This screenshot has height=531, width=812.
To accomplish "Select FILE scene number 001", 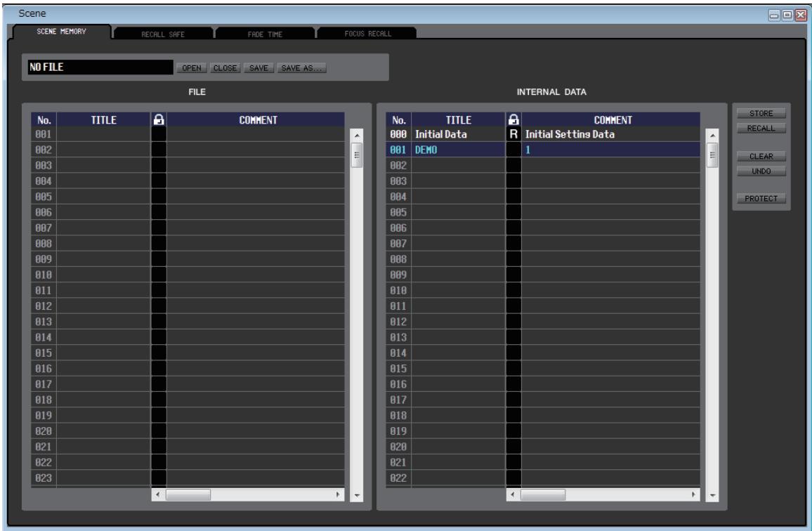I will pos(44,134).
